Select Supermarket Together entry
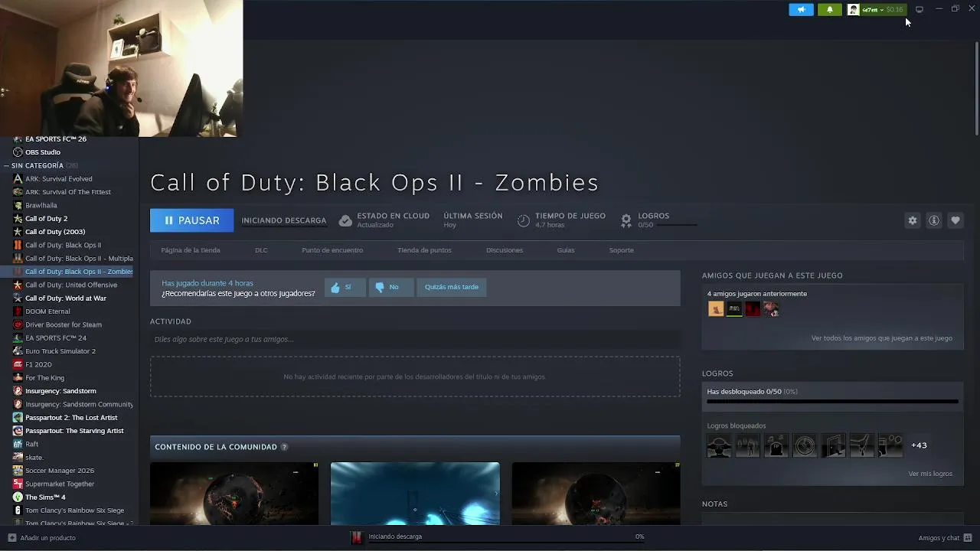The image size is (980, 551). tap(60, 484)
